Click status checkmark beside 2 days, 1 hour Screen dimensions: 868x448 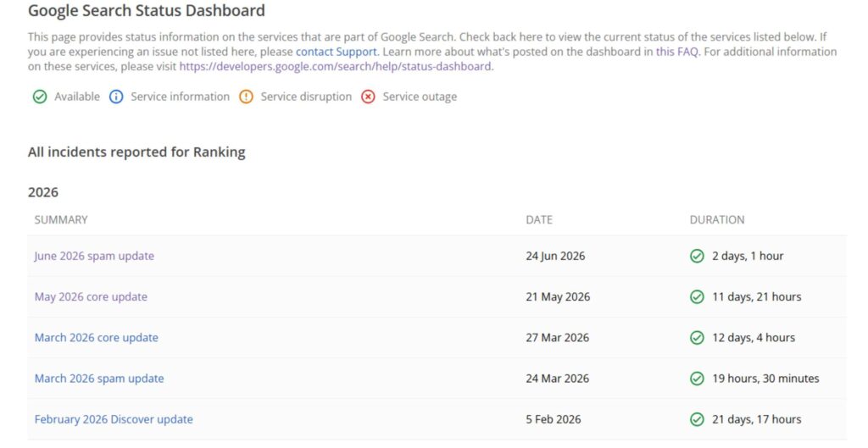(x=697, y=256)
